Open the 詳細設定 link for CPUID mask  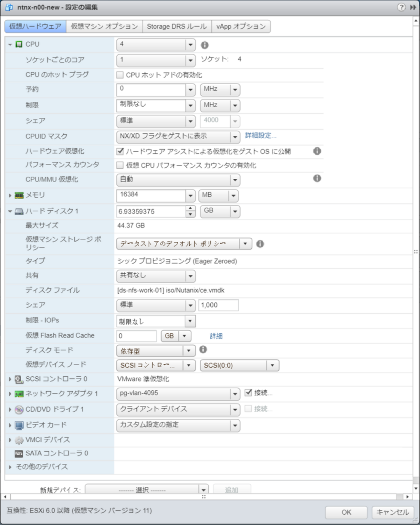(260, 136)
